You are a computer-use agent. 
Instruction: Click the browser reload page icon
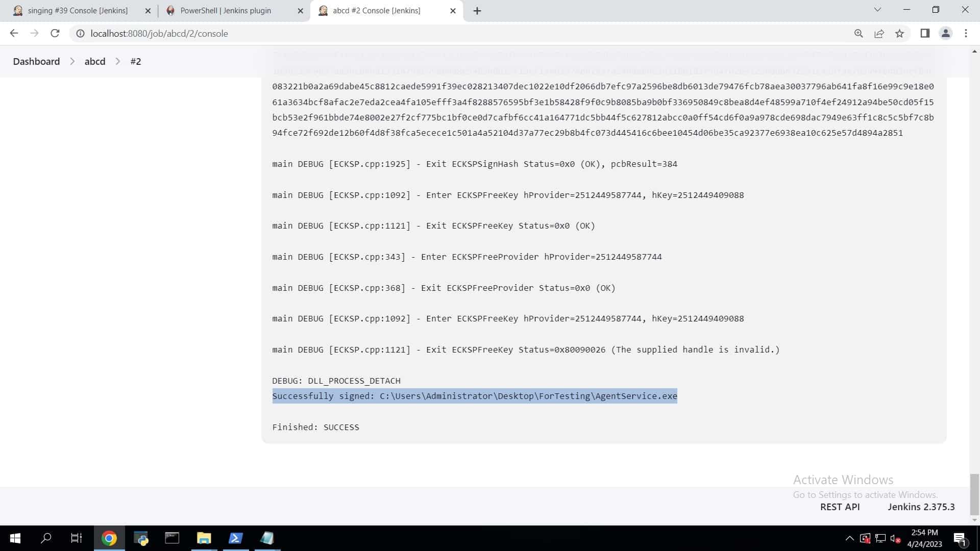point(55,33)
